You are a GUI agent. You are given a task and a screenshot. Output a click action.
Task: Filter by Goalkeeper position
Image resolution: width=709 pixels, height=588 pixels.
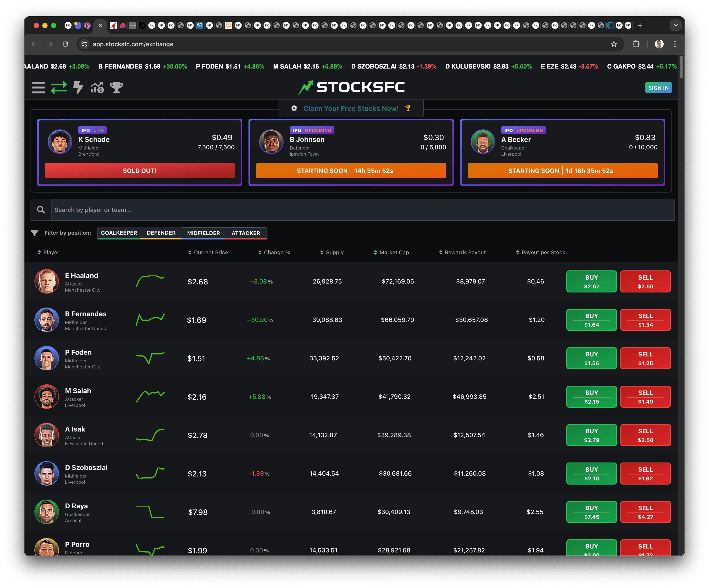tap(119, 233)
